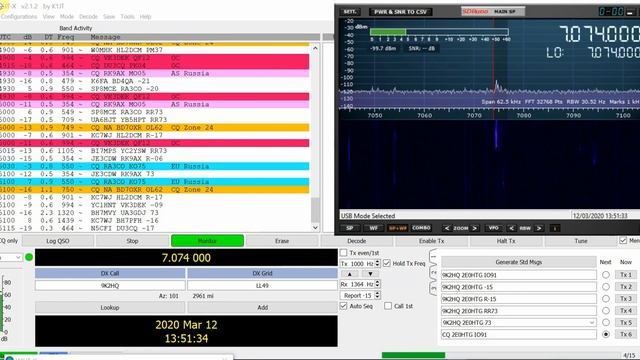
Task: Toggle the Call 1st checkbox
Action: tap(388, 306)
